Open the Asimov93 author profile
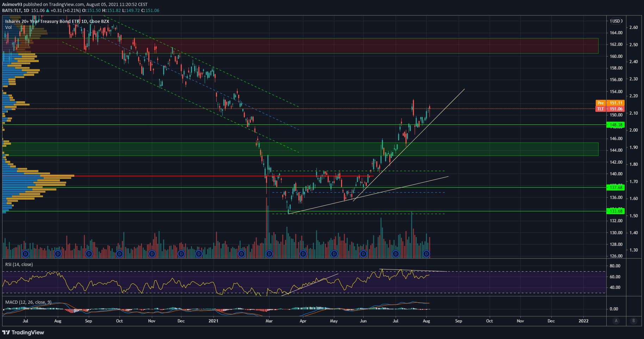The width and height of the screenshot is (644, 339). [13, 5]
